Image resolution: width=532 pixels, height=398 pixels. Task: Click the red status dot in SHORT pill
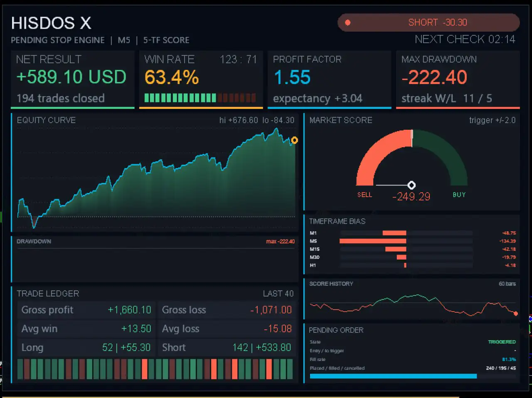348,23
